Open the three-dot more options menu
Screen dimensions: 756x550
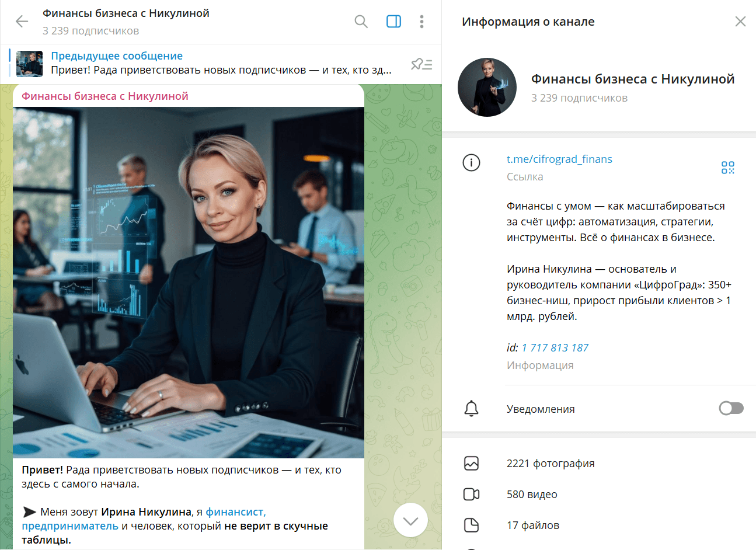tap(421, 22)
